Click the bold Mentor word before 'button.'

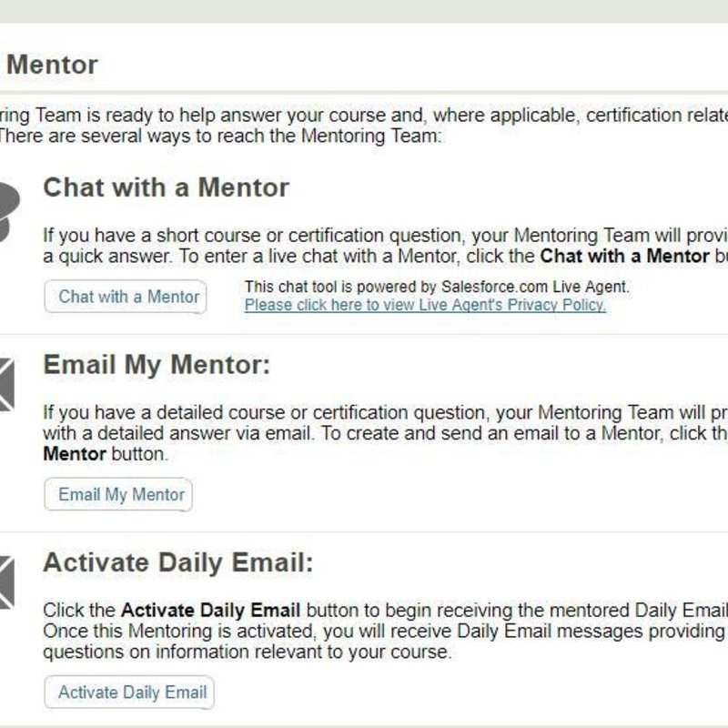pyautogui.click(x=75, y=454)
